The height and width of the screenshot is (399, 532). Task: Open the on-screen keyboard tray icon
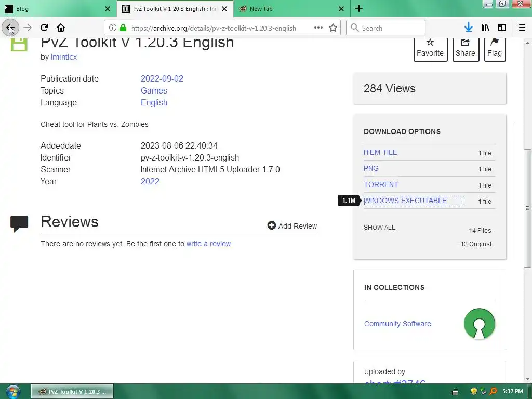coord(455,392)
